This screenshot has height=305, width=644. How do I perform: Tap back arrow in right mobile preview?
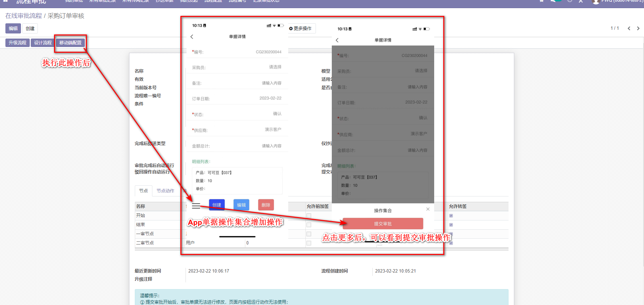(337, 40)
